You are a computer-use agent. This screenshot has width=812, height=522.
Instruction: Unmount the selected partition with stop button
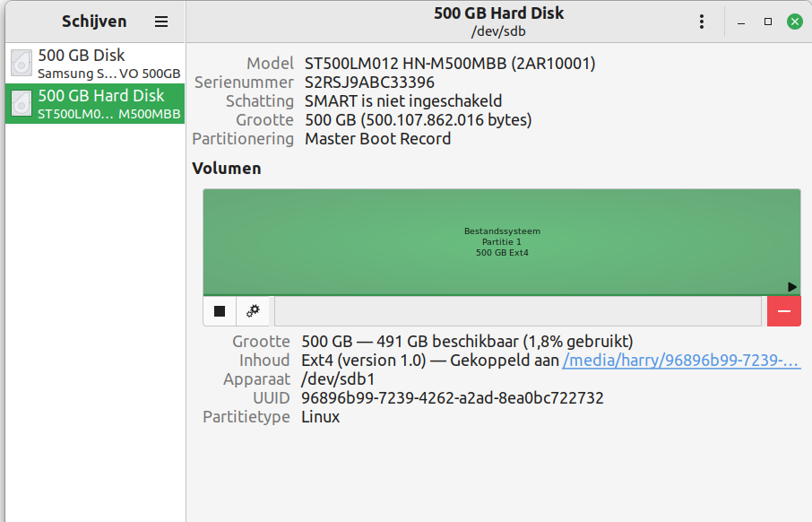pyautogui.click(x=220, y=311)
